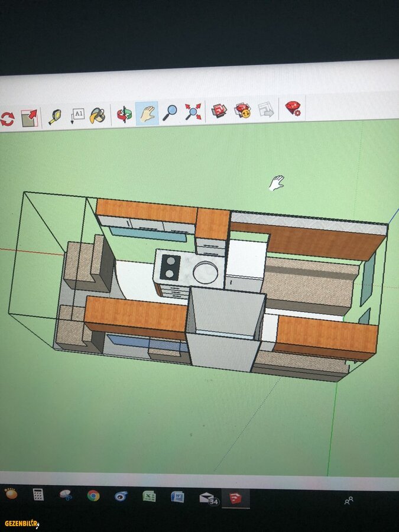
Task: Open the Extension Manager ruby icon
Action: 293,108
